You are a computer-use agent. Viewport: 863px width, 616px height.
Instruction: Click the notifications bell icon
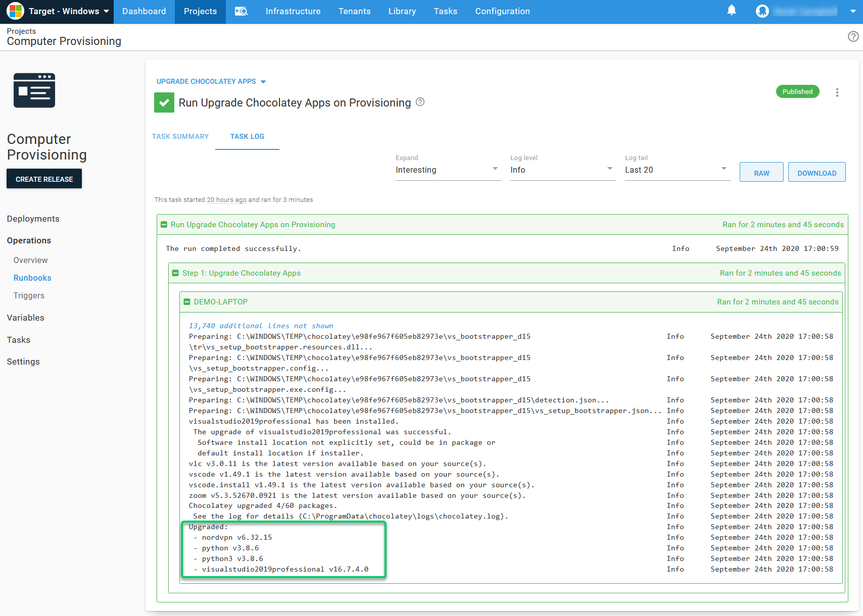[x=731, y=11]
